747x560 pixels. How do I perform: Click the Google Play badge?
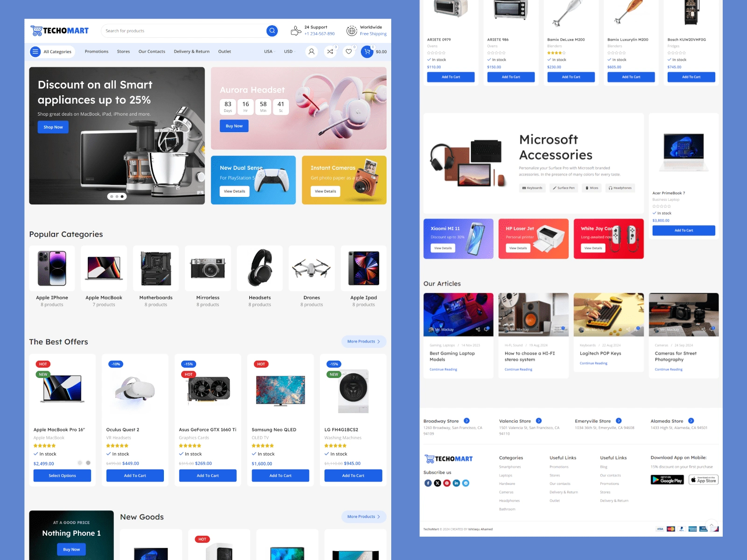[x=667, y=480]
